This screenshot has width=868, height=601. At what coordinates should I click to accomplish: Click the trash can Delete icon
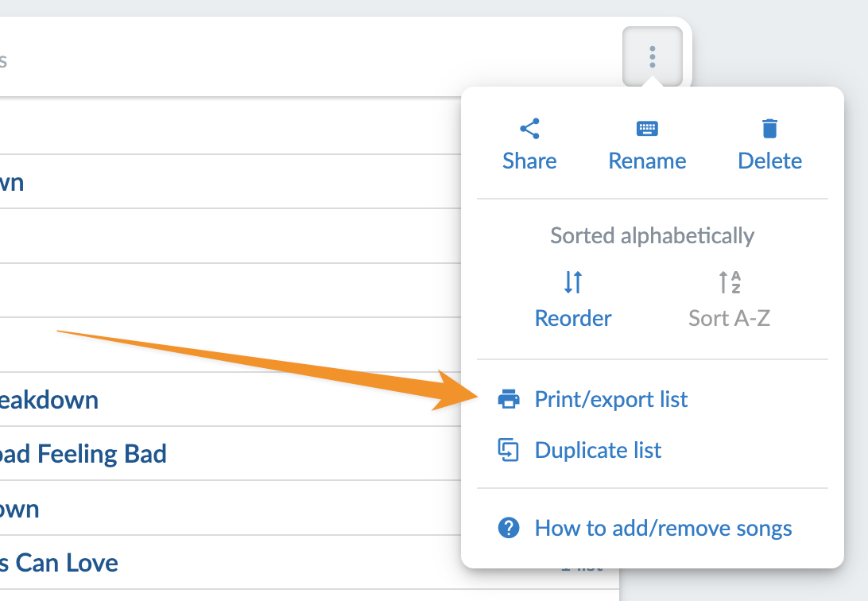pyautogui.click(x=769, y=129)
